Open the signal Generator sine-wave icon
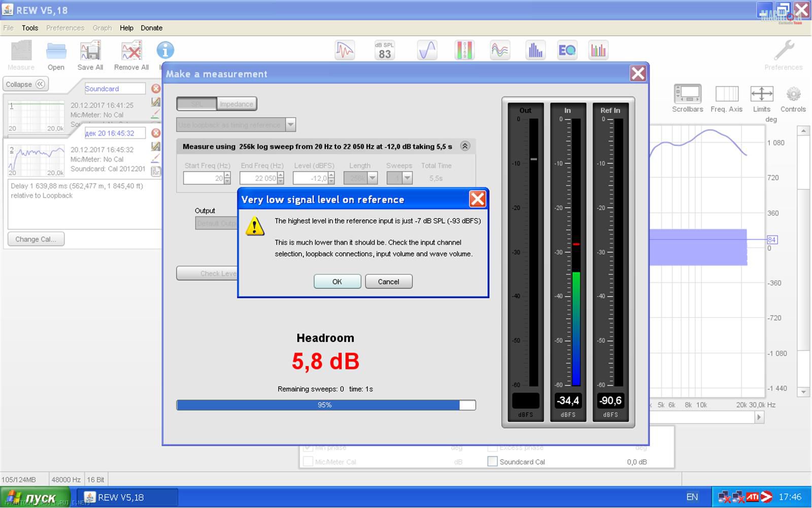Screen dimensions: 812x508 coord(427,50)
